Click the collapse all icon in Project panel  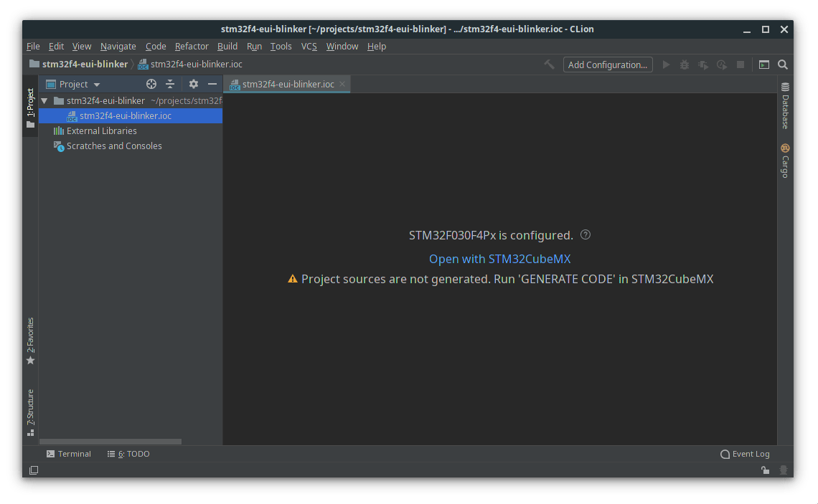click(170, 84)
